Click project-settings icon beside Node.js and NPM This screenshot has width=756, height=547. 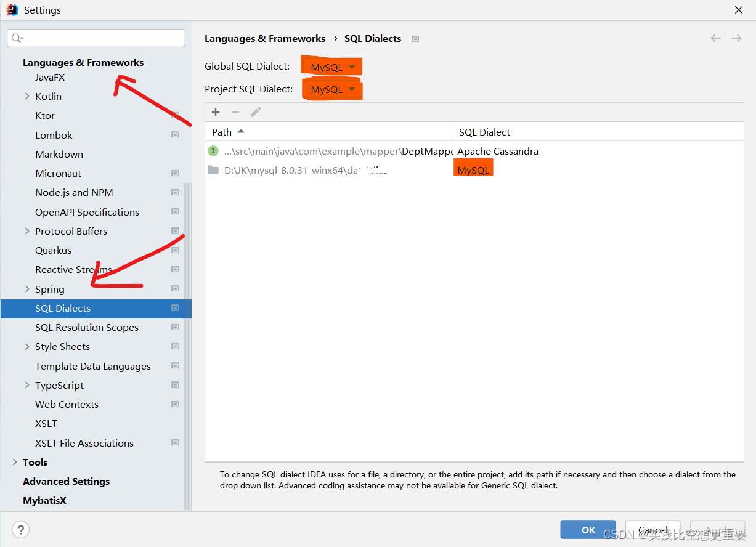click(x=175, y=192)
